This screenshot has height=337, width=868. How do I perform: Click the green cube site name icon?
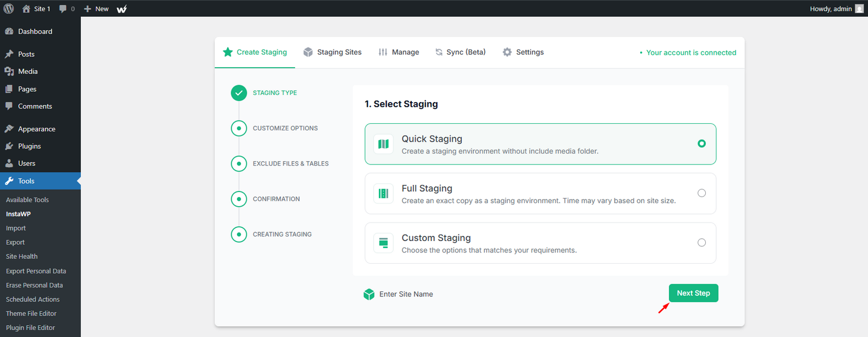tap(369, 294)
